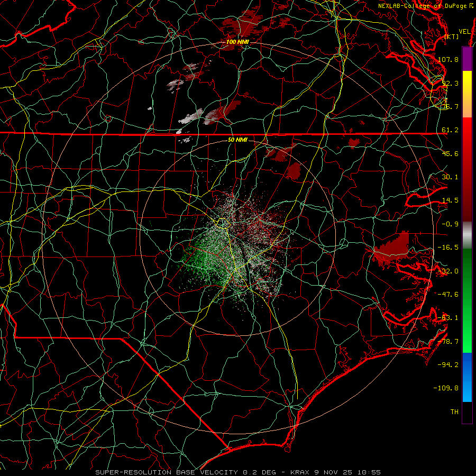Click the VEL legend title
This screenshot has height=476, width=476.
coord(465,32)
